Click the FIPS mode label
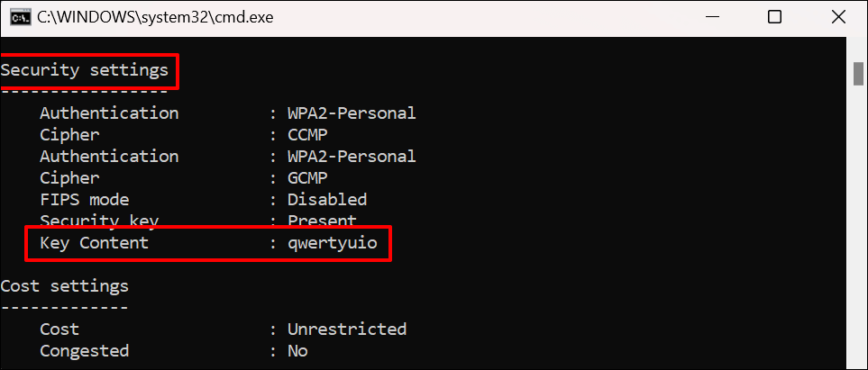This screenshot has width=868, height=370. [x=85, y=200]
